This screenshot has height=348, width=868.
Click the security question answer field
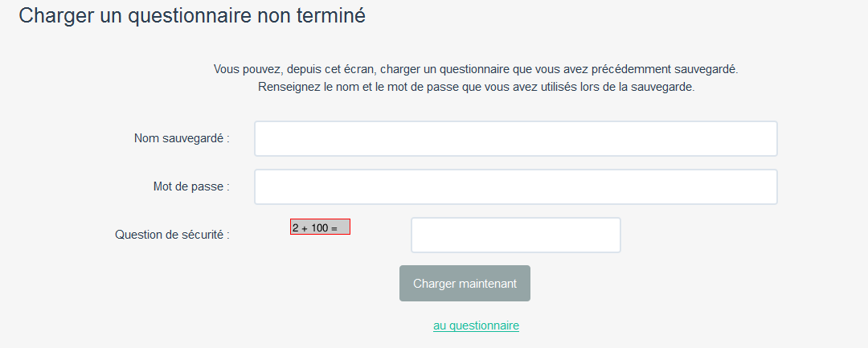pos(515,235)
